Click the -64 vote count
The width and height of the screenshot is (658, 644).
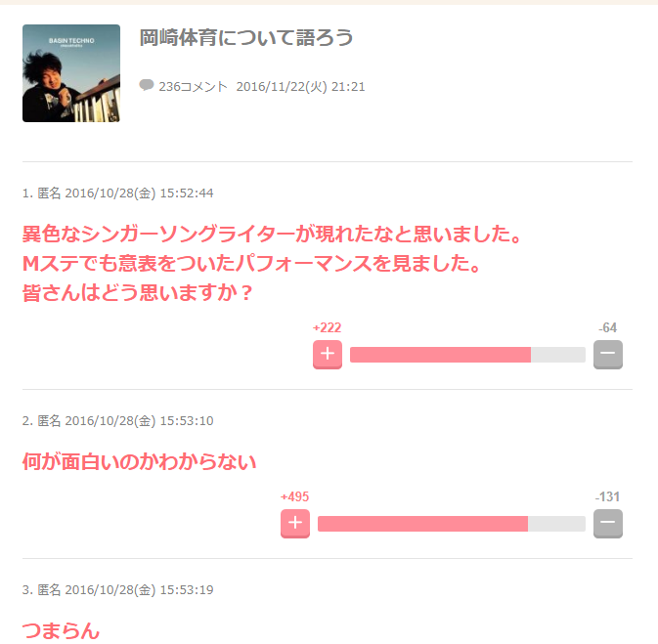607,327
